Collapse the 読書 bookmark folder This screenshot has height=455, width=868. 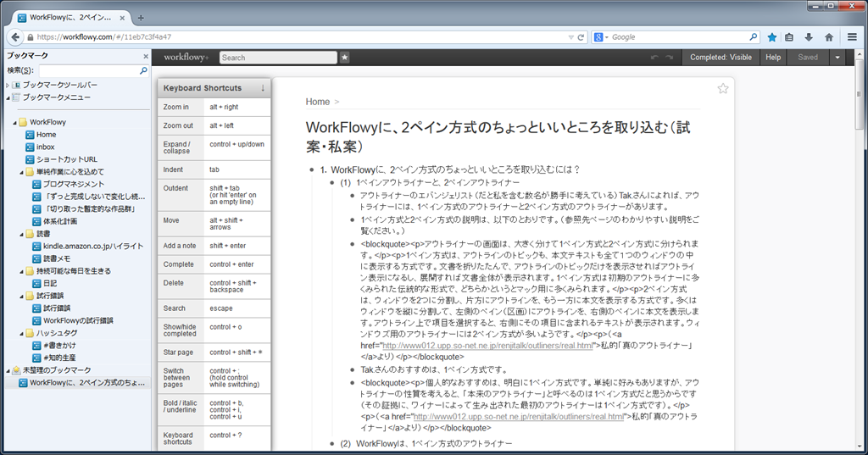point(21,234)
